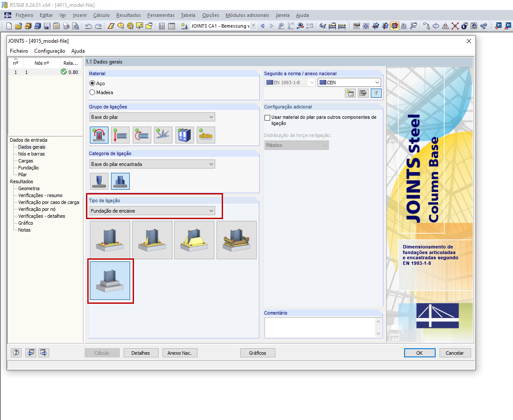Select the hinged column base category icon
The image size is (513, 420).
click(99, 181)
